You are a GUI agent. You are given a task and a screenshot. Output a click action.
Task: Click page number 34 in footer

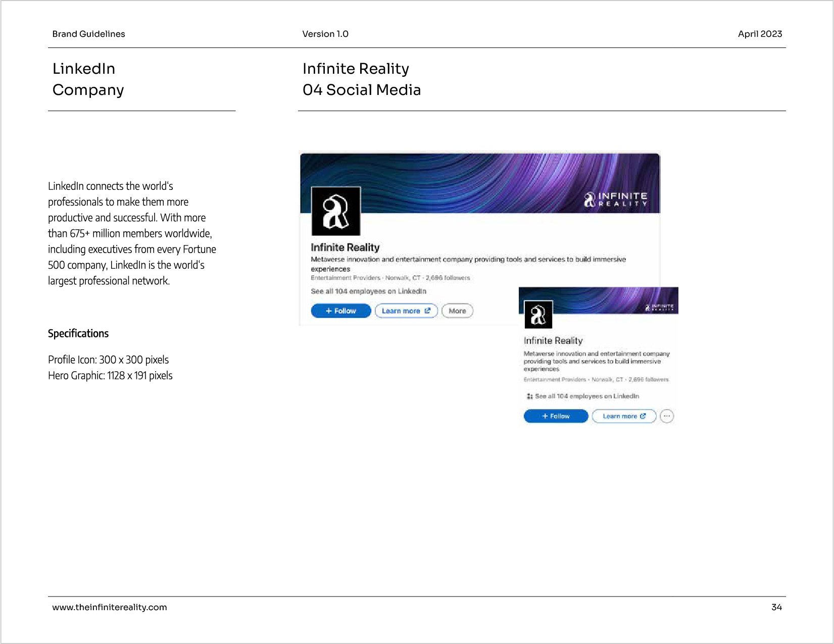pyautogui.click(x=777, y=607)
